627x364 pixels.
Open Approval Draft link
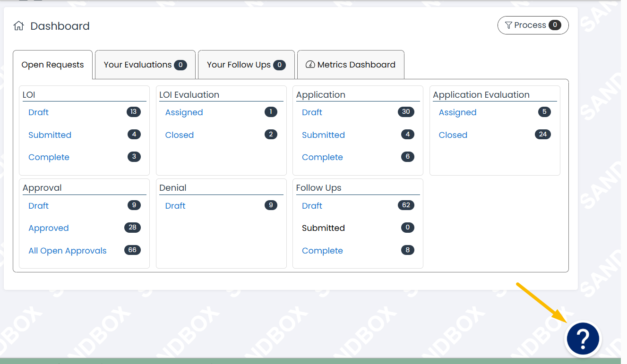[x=38, y=206]
